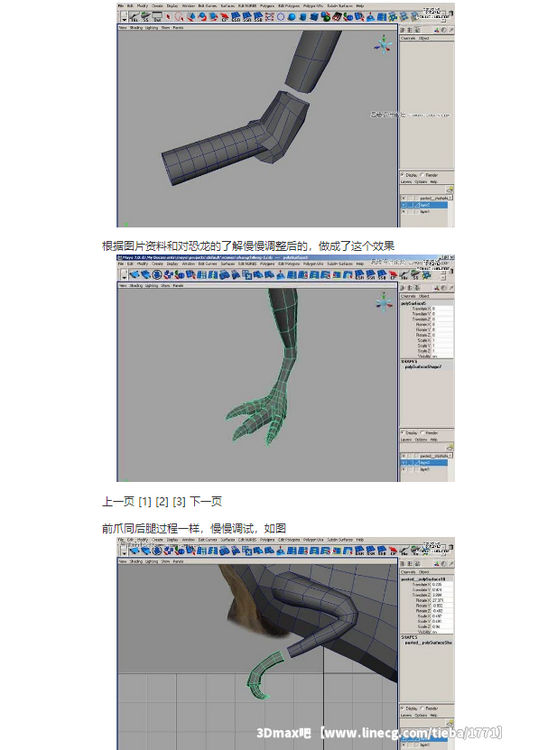
Task: Click the polygon Cylinder icon in top Maya shelf
Action: click(x=303, y=17)
